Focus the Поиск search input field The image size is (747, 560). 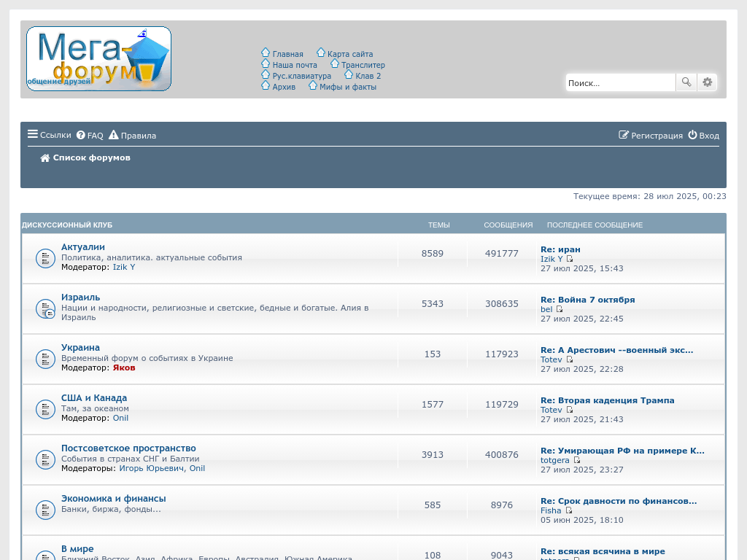tap(620, 83)
